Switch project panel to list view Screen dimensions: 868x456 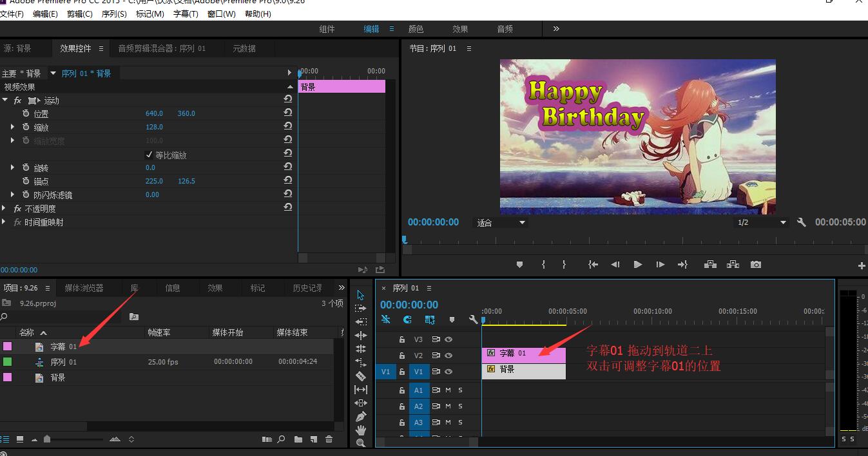(x=5, y=439)
